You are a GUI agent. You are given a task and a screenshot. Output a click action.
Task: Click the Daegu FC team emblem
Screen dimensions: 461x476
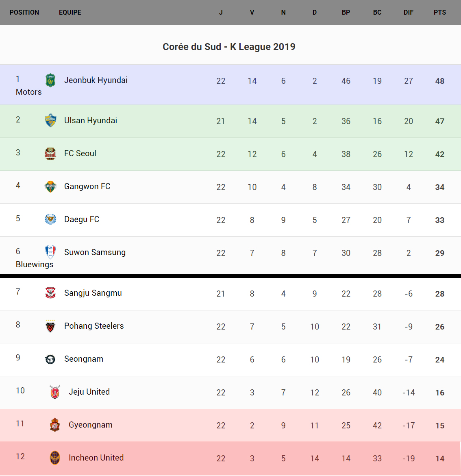pyautogui.click(x=50, y=219)
